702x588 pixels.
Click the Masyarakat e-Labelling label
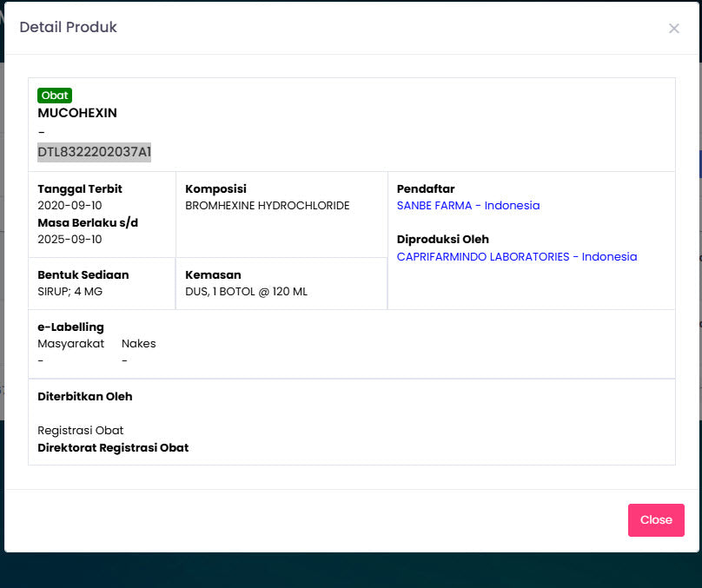[x=70, y=343]
